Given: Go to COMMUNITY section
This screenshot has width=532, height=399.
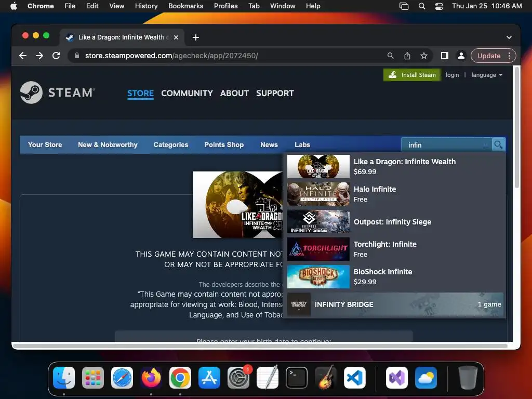Looking at the screenshot, I should point(187,94).
